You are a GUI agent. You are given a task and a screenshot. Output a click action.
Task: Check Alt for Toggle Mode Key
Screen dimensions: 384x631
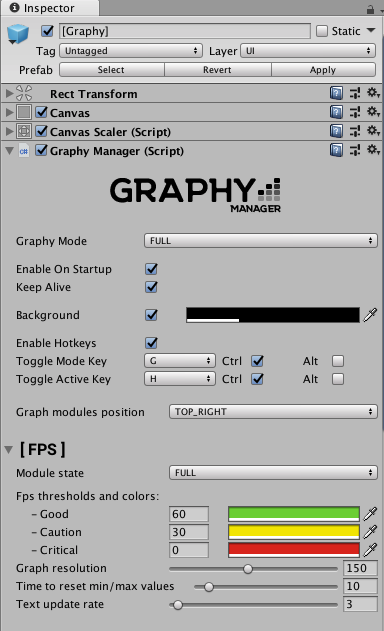click(x=338, y=361)
